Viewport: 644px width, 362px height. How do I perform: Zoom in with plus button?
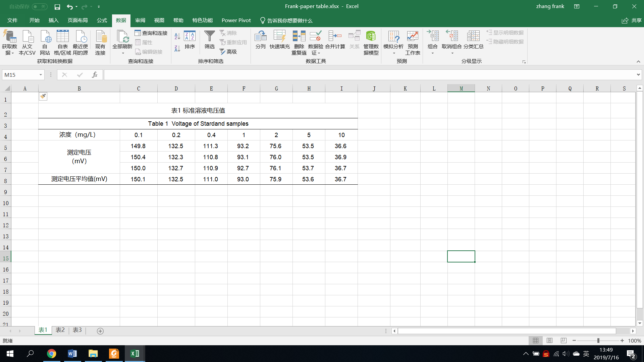tap(622, 341)
